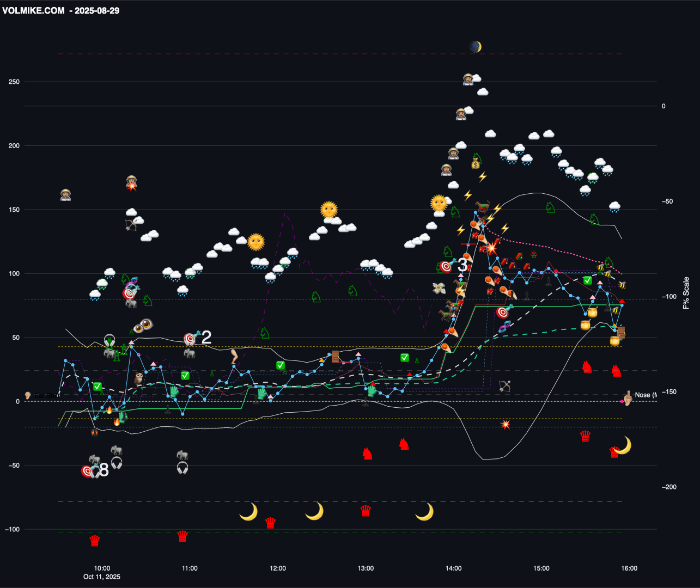
Task: Click the bottom crescent moon near 13:40
Action: (x=424, y=512)
